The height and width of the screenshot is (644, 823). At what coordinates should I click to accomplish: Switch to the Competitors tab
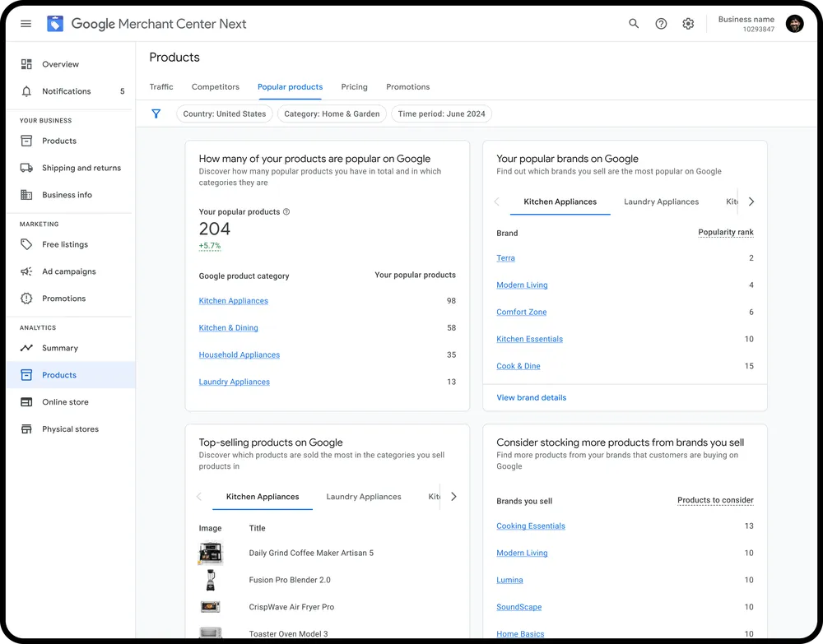click(216, 86)
